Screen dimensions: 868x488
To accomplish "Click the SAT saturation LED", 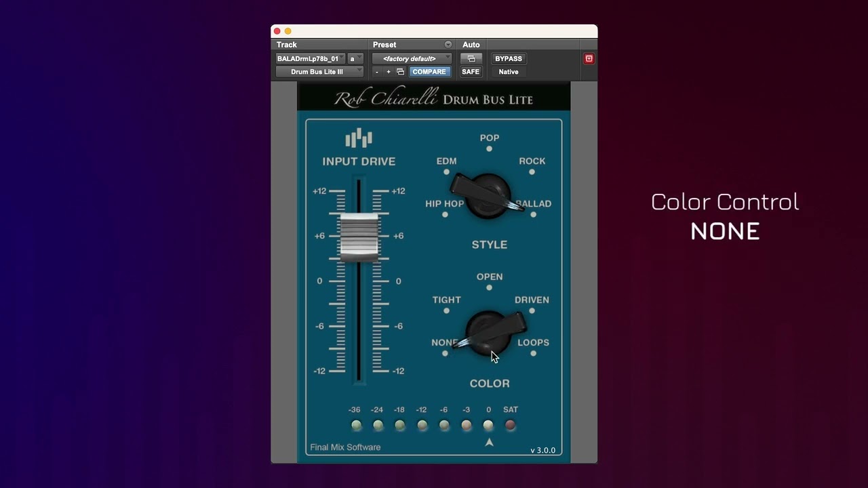I will coord(511,426).
